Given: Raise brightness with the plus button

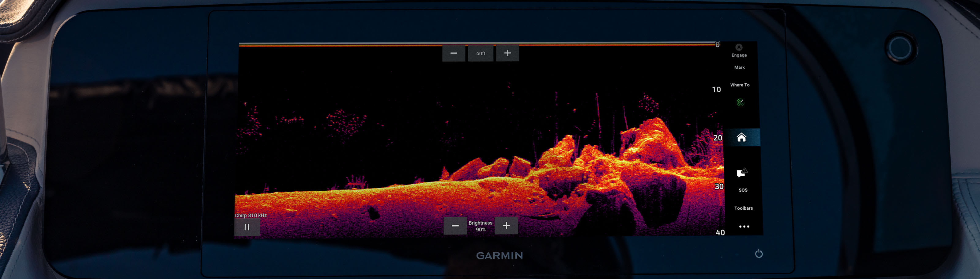Looking at the screenshot, I should click(x=506, y=226).
